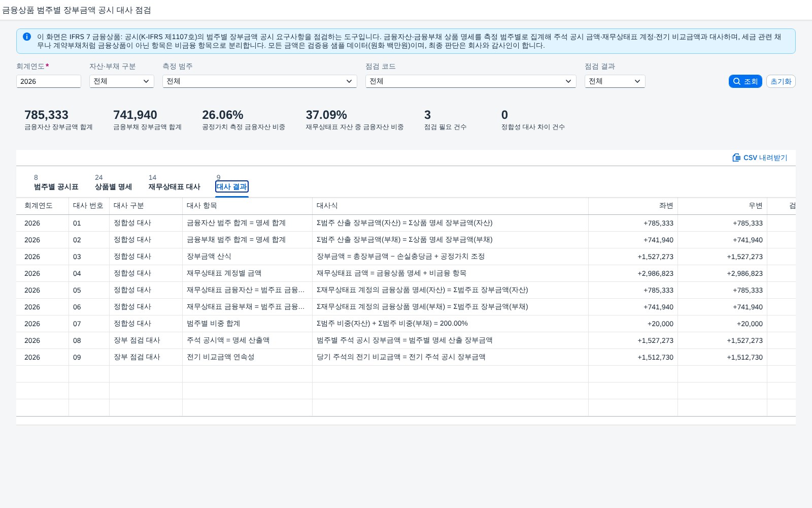The image size is (812, 508).
Task: Click the 조회 search button
Action: [x=745, y=81]
